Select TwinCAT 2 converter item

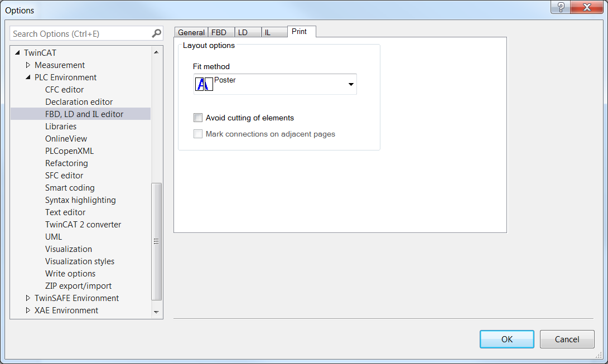point(83,225)
